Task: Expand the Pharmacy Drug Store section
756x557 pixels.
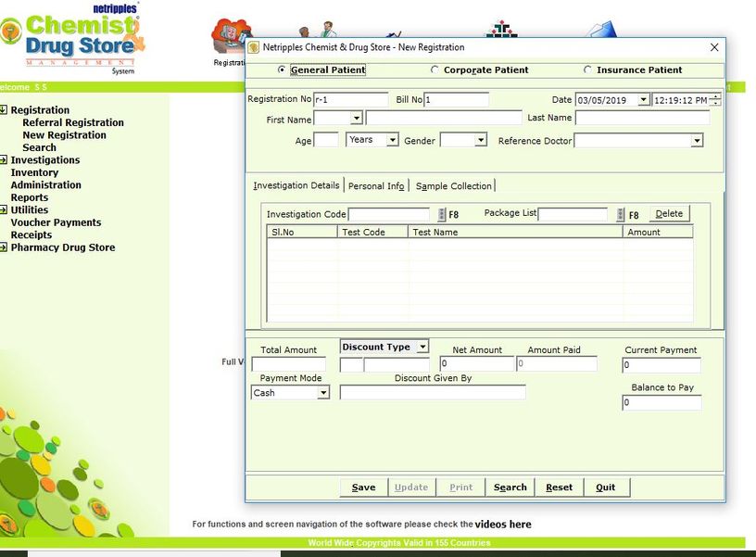Action: pos(4,247)
